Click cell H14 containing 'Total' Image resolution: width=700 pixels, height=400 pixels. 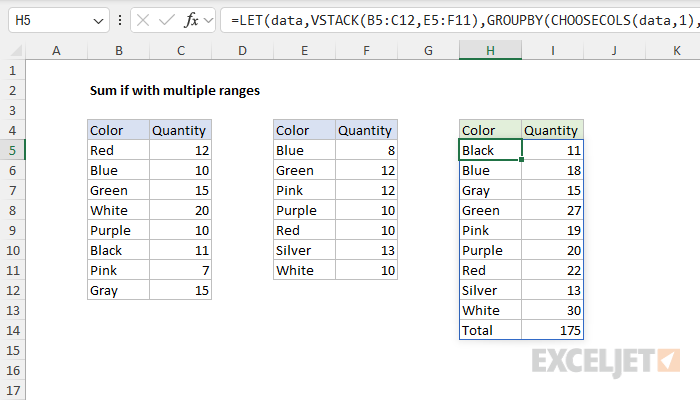pos(490,330)
